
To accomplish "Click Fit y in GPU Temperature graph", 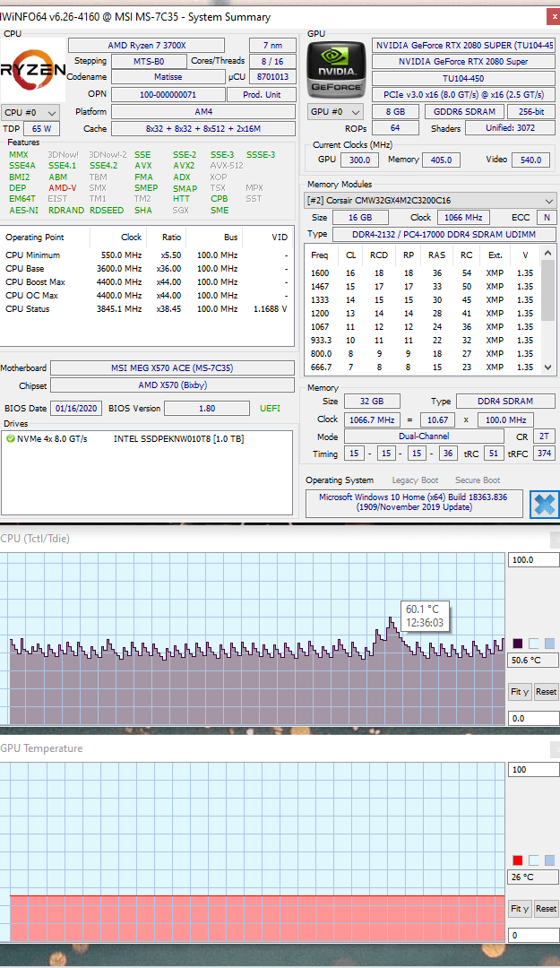I will pos(520,908).
